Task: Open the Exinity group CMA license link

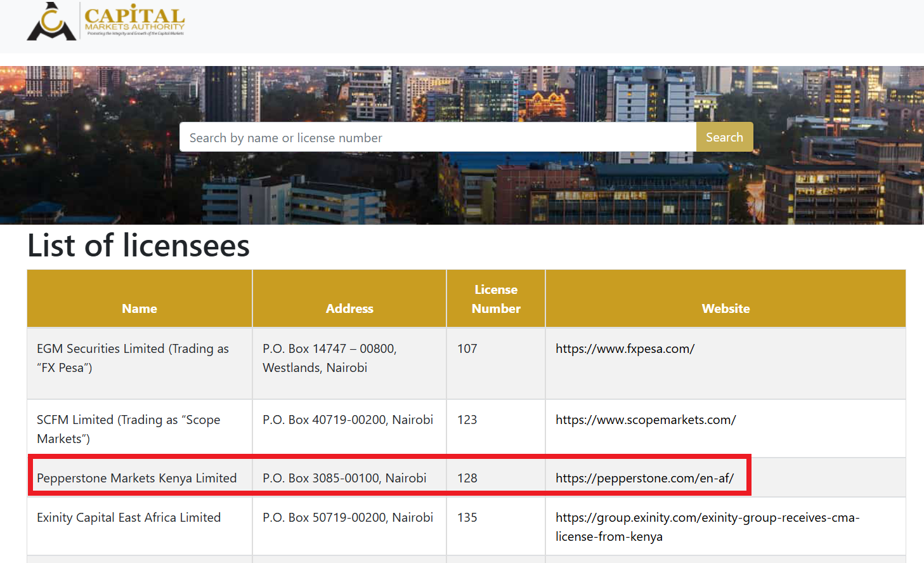Action: click(707, 527)
